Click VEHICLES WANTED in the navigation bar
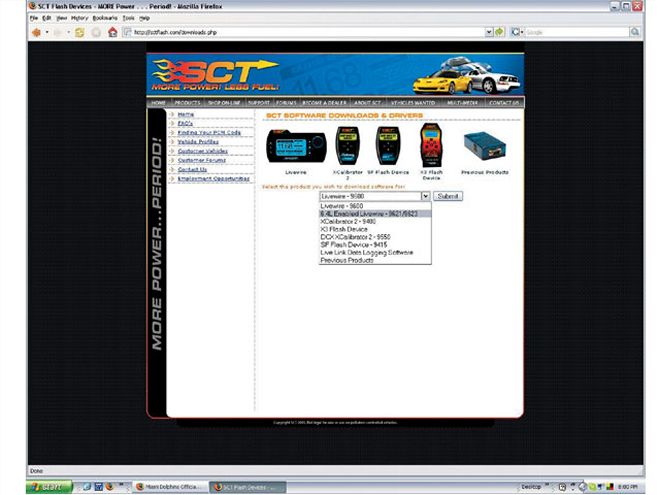The image size is (660, 495). [x=413, y=103]
